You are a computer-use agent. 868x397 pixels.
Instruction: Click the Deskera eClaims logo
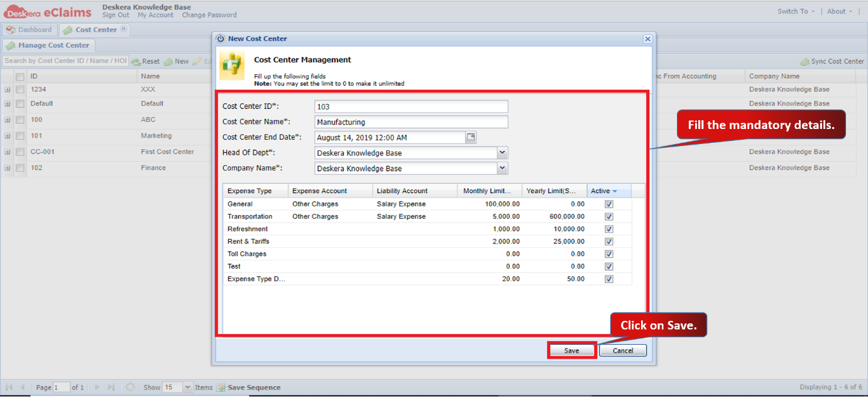coord(48,11)
